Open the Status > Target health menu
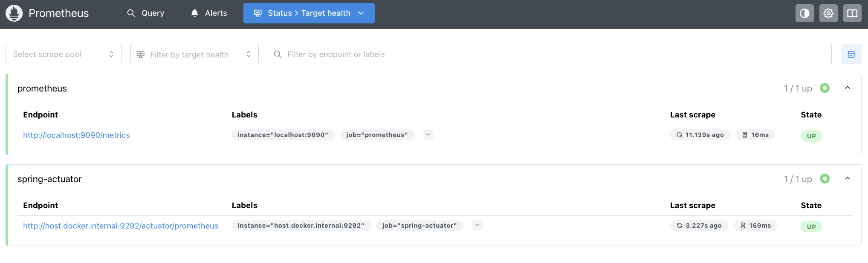The width and height of the screenshot is (868, 263). pos(309,13)
